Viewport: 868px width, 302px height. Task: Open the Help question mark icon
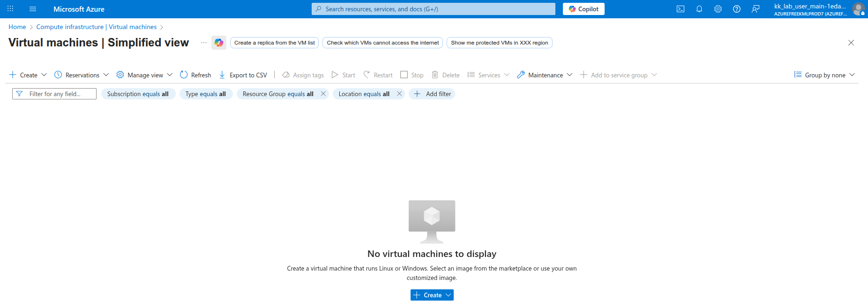737,9
